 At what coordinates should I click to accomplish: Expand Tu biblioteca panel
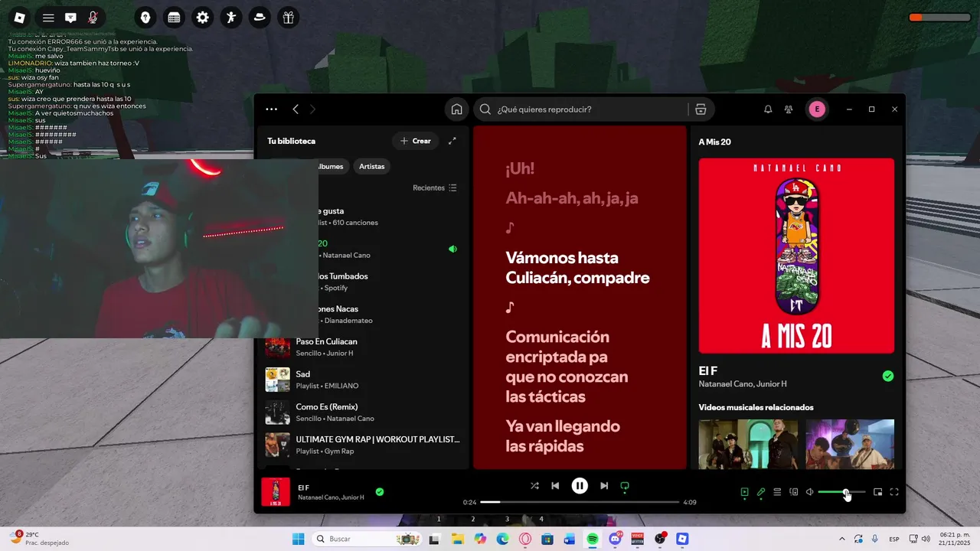coord(452,141)
